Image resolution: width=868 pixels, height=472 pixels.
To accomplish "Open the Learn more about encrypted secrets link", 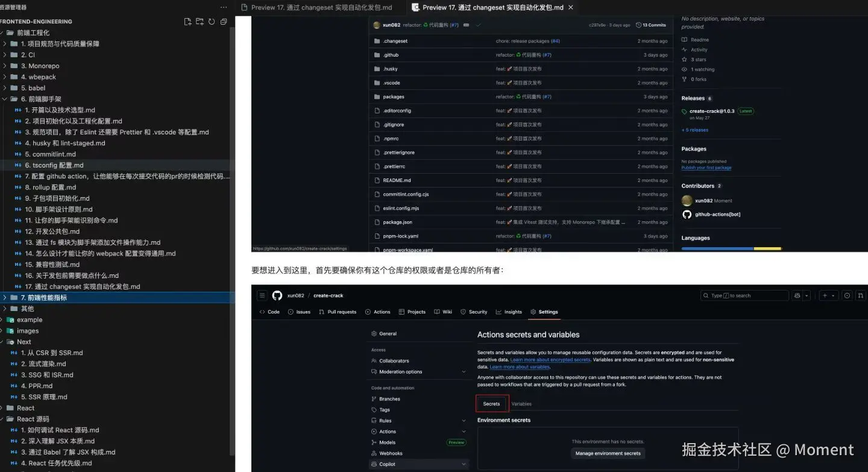I will [550, 359].
